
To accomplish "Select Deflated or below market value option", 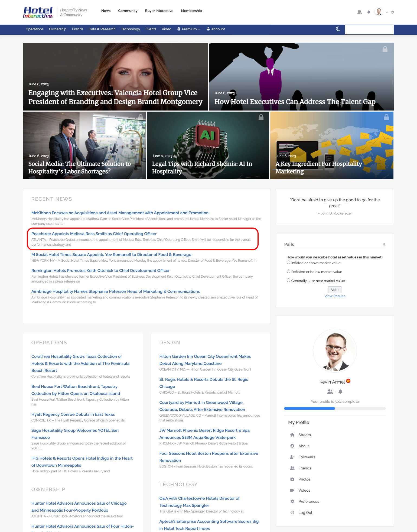I will [288, 271].
